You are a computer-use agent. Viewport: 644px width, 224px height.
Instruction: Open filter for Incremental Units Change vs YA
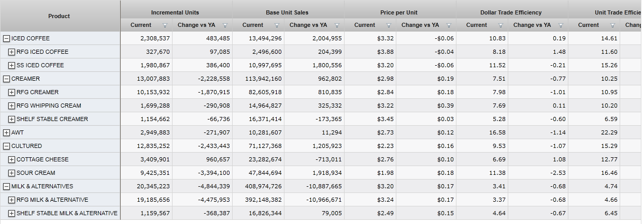[x=225, y=25]
